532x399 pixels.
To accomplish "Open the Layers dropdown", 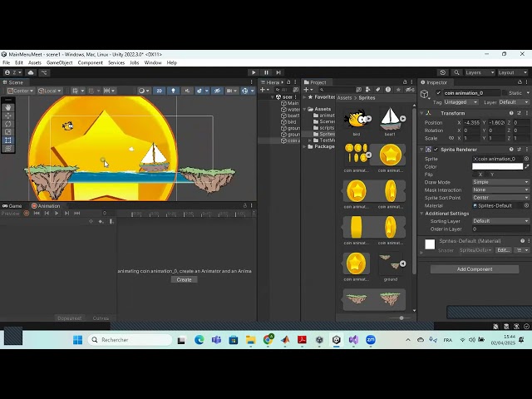I will pyautogui.click(x=480, y=72).
